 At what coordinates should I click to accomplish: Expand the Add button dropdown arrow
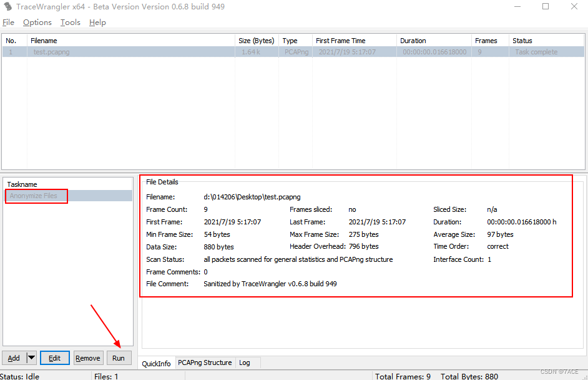coord(31,358)
